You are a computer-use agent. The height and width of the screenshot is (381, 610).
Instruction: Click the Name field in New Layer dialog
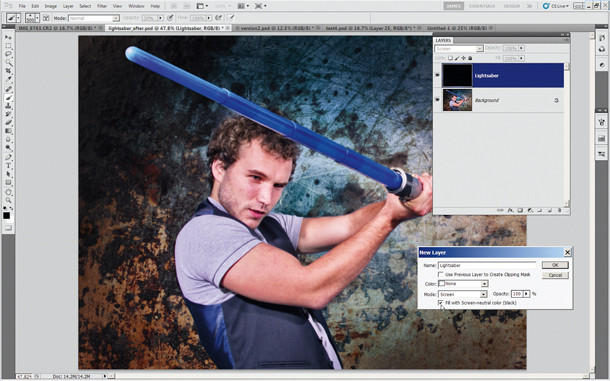(x=487, y=265)
